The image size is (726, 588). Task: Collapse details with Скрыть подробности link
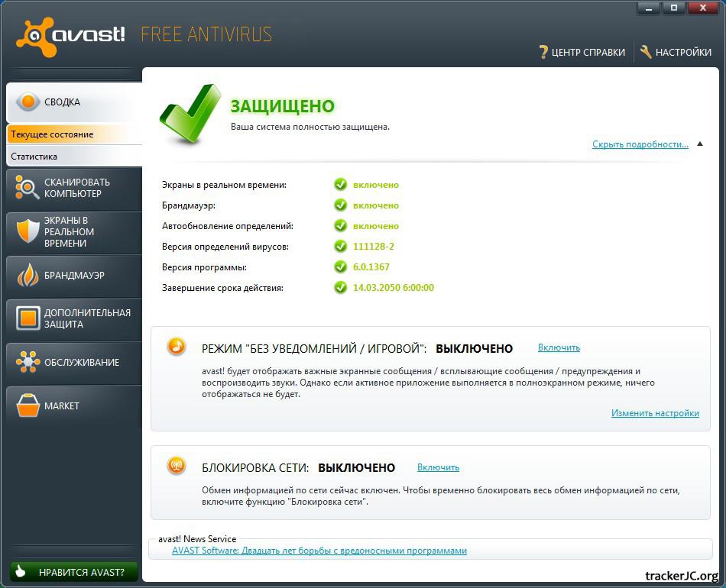[x=640, y=144]
